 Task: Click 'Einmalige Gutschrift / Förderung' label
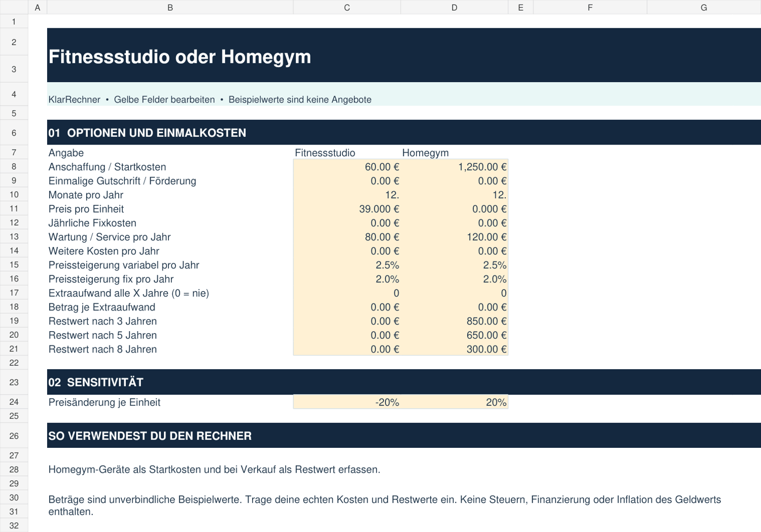coord(122,181)
